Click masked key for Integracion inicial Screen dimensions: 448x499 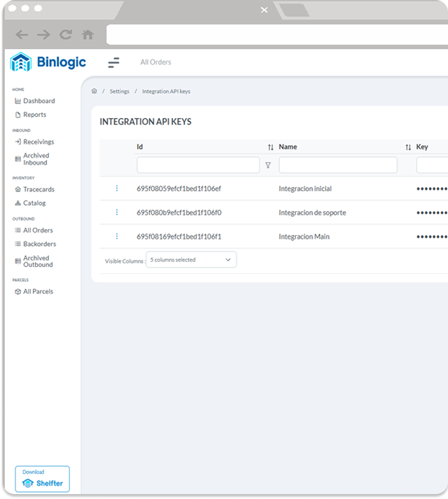432,189
